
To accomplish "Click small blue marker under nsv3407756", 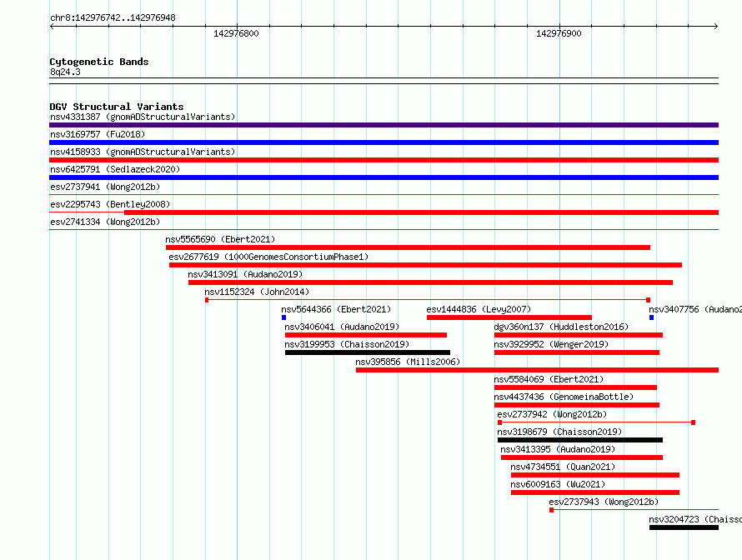I will pos(652,317).
